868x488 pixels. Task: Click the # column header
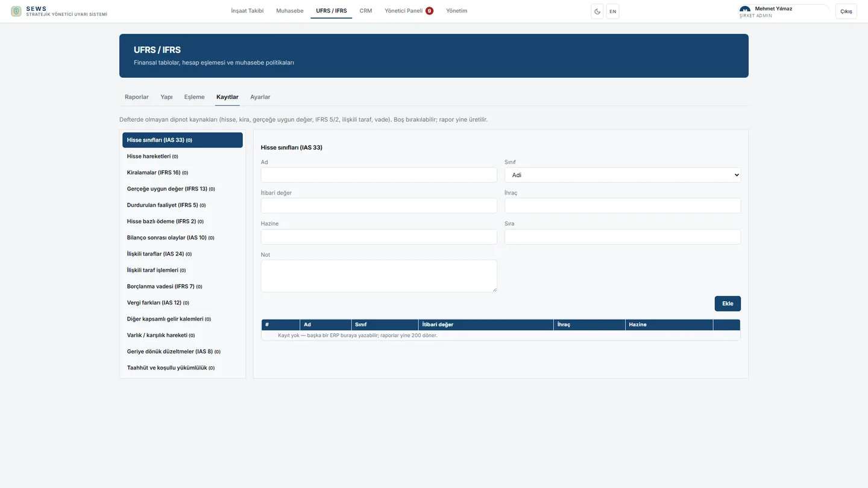tap(281, 325)
